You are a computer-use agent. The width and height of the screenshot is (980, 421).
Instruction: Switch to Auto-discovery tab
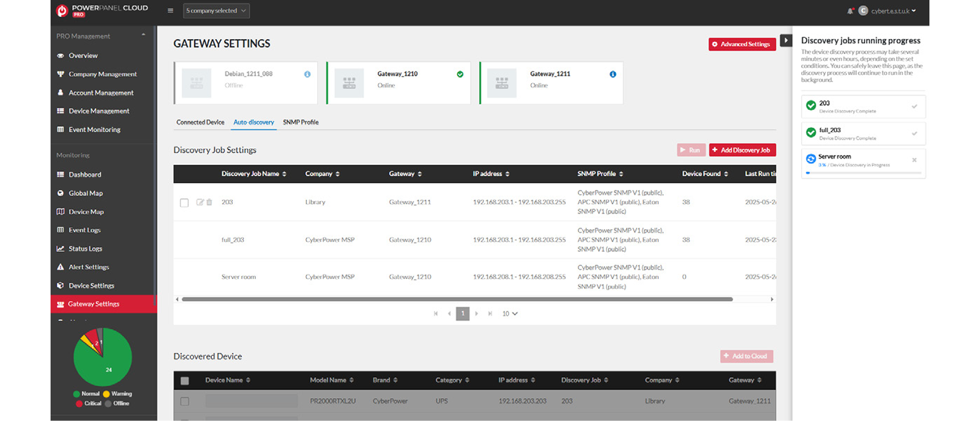[x=253, y=122]
